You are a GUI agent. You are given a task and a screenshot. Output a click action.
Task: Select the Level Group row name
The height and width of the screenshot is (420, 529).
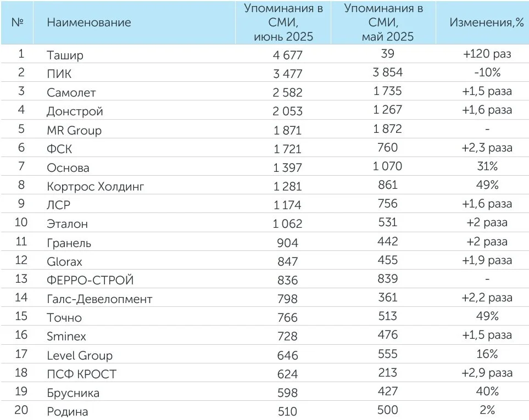point(80,356)
